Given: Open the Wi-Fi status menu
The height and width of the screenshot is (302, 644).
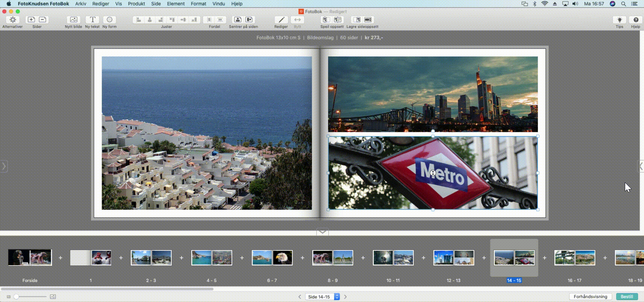Looking at the screenshot, I should coord(545,4).
